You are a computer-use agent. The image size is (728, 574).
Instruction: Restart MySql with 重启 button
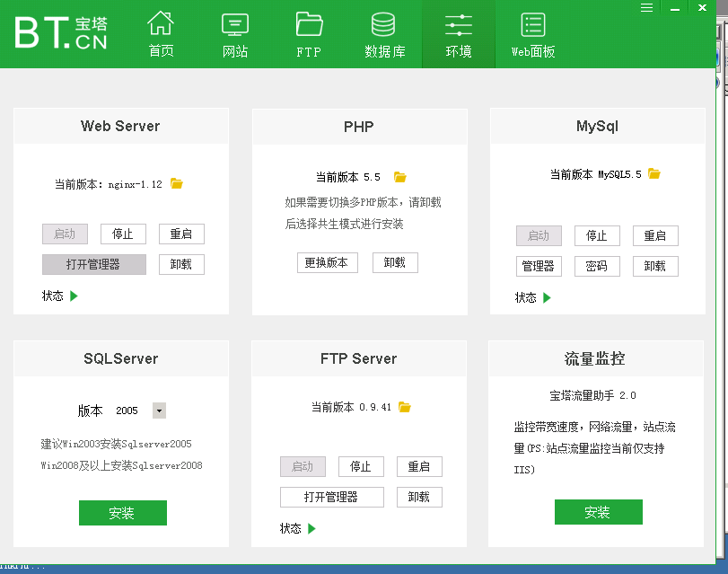pos(655,235)
